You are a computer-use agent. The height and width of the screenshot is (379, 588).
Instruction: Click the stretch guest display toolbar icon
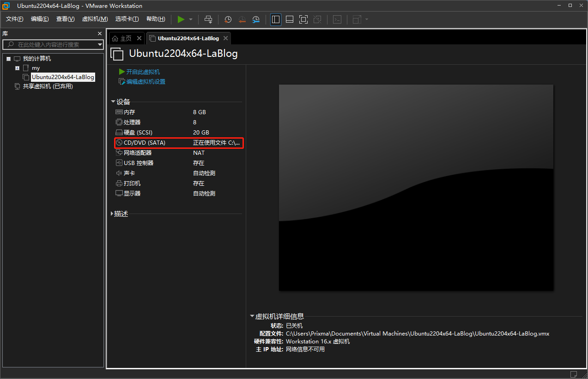(x=357, y=19)
